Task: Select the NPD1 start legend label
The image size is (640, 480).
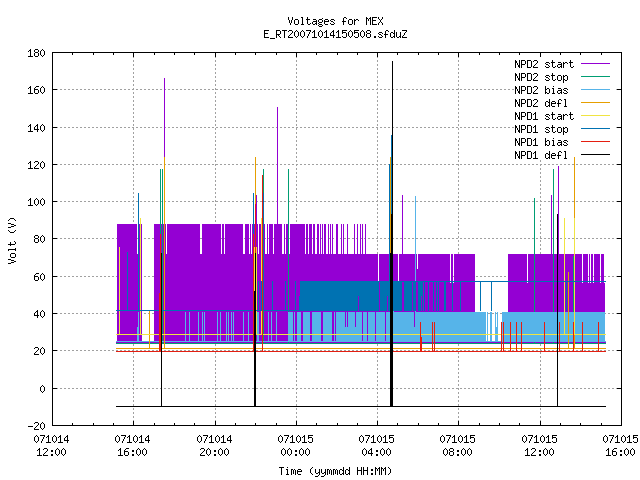Action: tap(544, 116)
